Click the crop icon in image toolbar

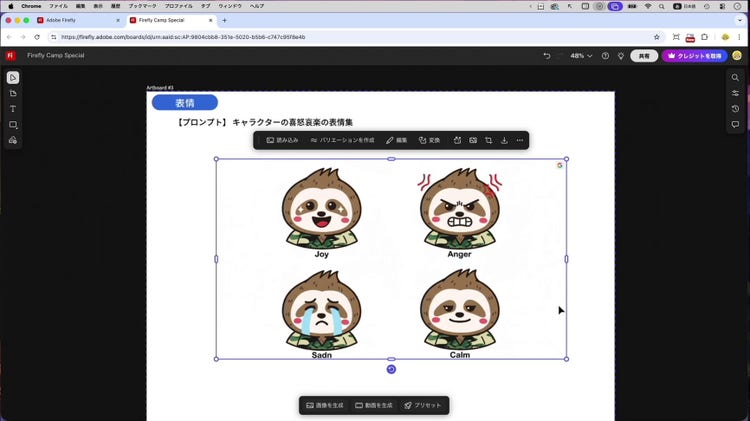pyautogui.click(x=488, y=140)
